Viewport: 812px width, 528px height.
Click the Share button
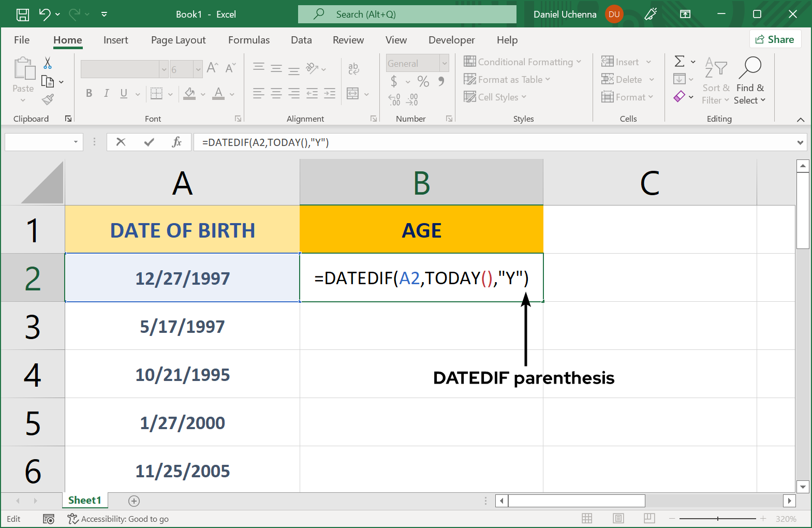coord(775,39)
